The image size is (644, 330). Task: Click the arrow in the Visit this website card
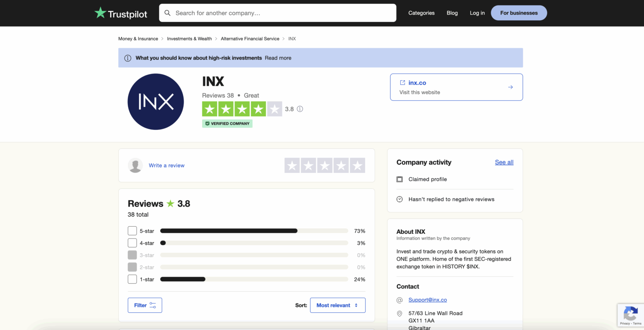(x=510, y=87)
